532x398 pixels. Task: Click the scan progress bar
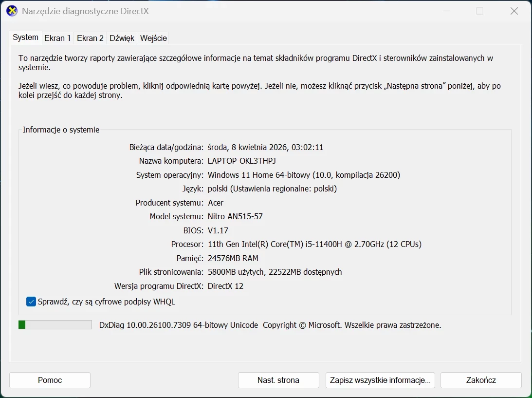pyautogui.click(x=55, y=324)
